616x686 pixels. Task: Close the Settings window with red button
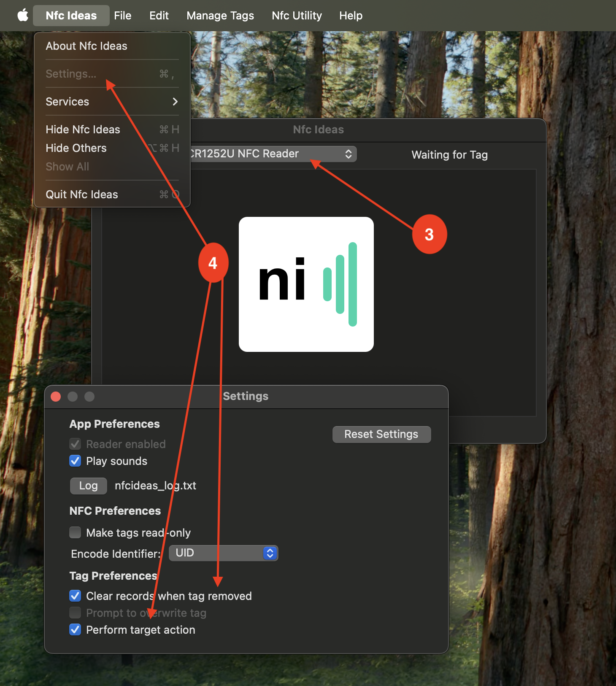point(56,397)
